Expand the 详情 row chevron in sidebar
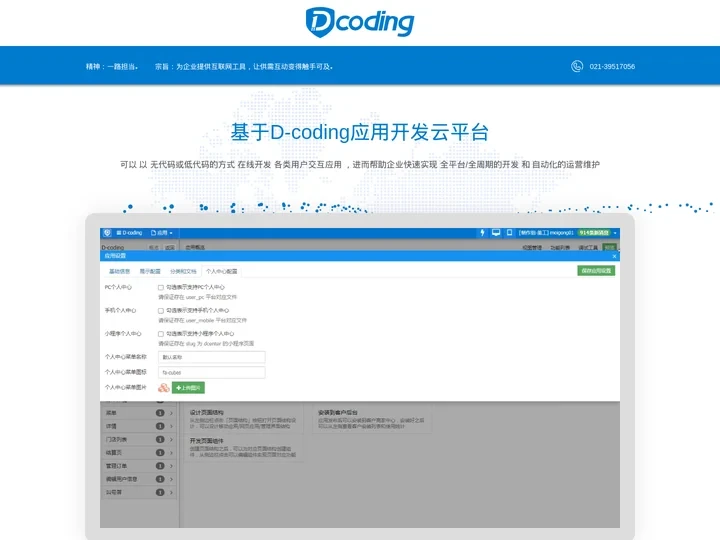 [171, 426]
